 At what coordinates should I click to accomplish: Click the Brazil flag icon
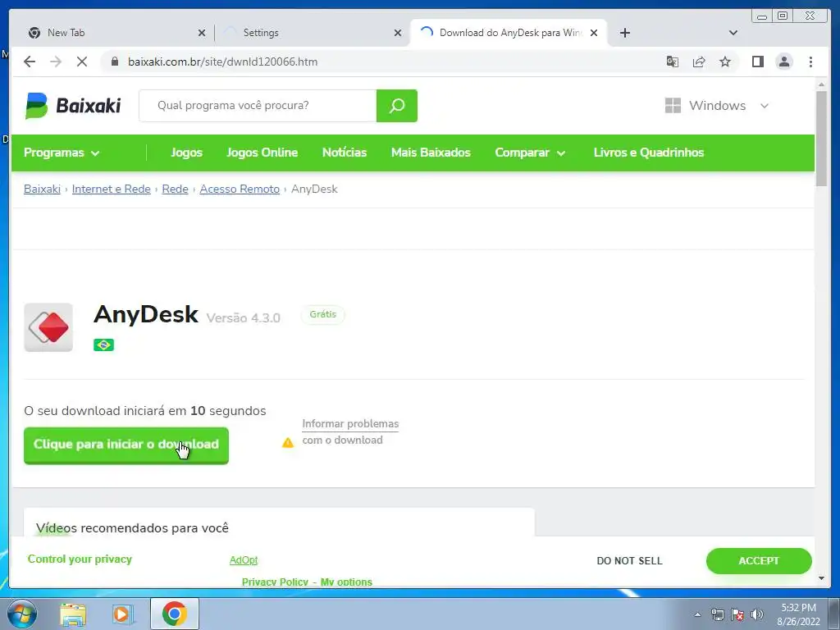coord(103,345)
